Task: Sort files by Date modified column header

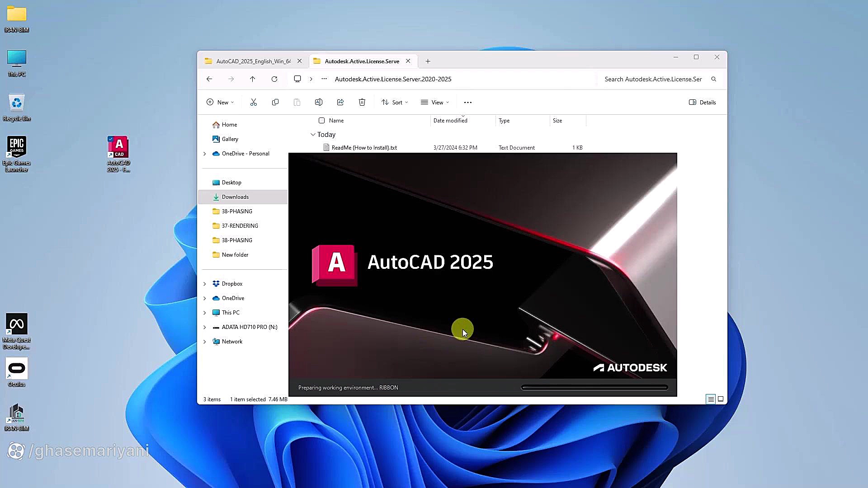Action: click(x=450, y=120)
